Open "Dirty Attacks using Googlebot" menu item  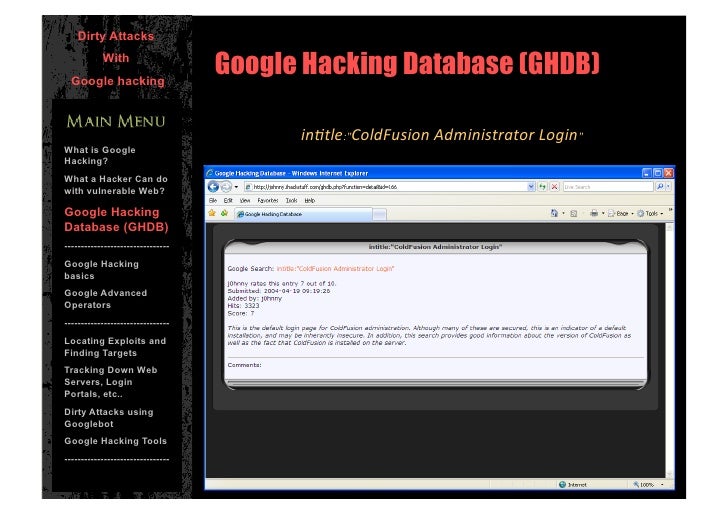click(109, 418)
